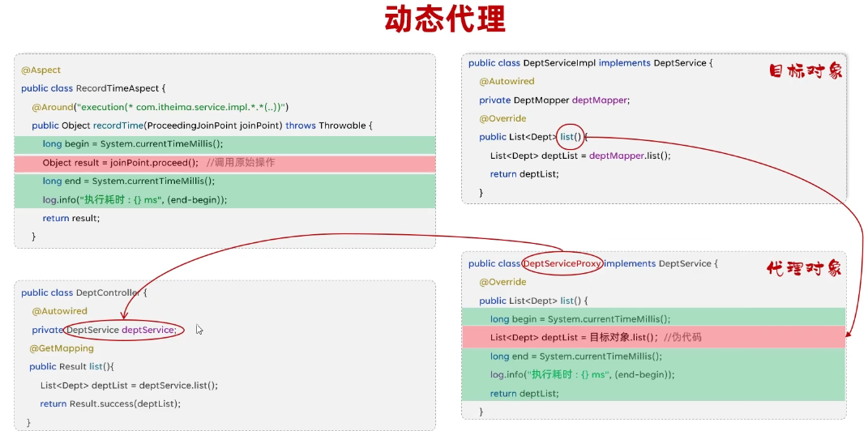Select the DeptService deptService field
The height and width of the screenshot is (431, 868).
[121, 330]
